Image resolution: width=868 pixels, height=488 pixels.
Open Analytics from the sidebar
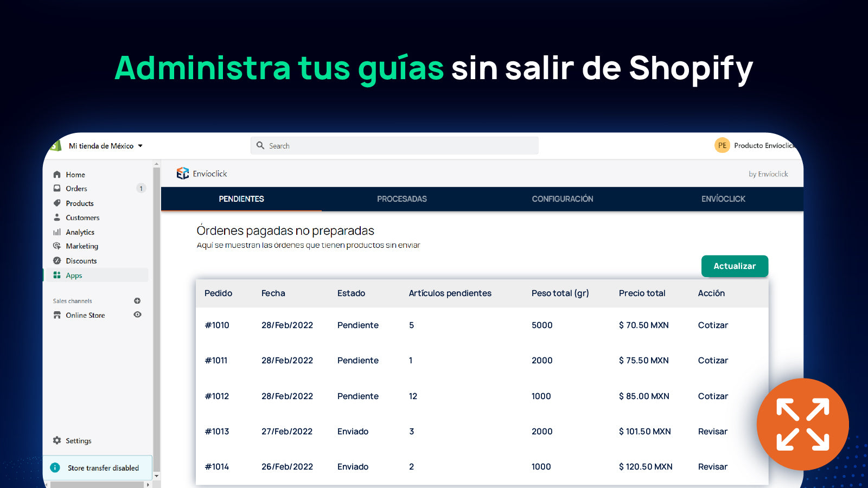80,232
